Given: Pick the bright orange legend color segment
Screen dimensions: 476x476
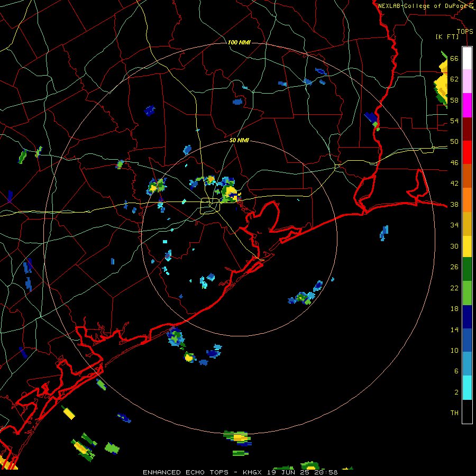Looking at the screenshot, I should click(x=467, y=200).
